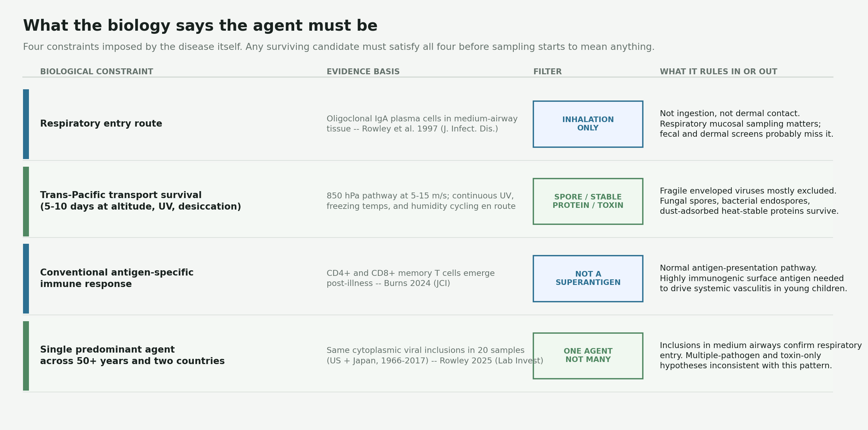Select the ONE AGENT NOT MANY box
Screen dimensions: 868x430
click(x=588, y=356)
